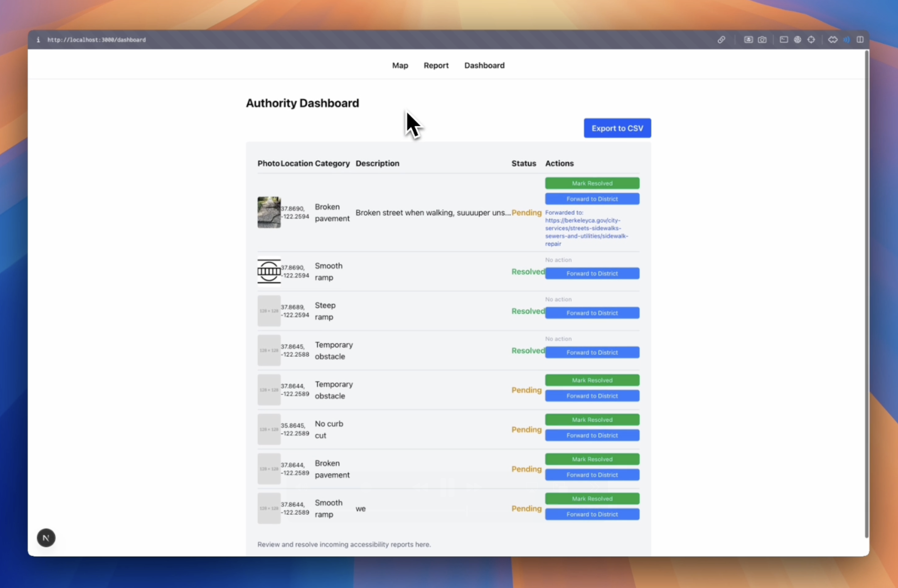
Task: Open the Next.js dev tools badge
Action: click(x=46, y=537)
